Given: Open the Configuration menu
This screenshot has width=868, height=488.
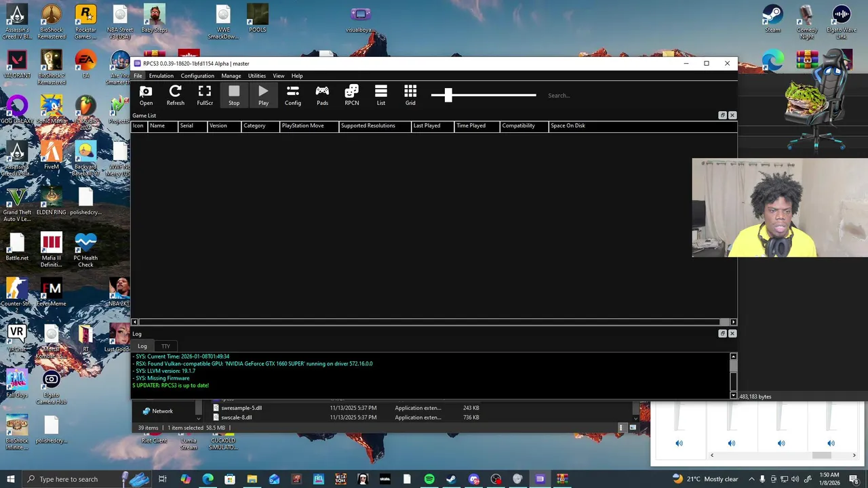Looking at the screenshot, I should (197, 76).
